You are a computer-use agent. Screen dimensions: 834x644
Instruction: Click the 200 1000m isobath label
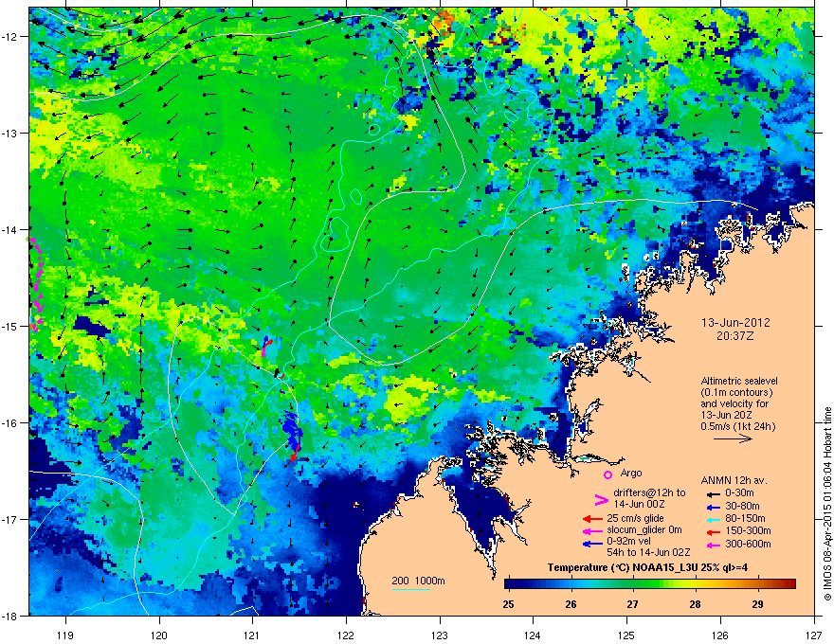pyautogui.click(x=418, y=581)
